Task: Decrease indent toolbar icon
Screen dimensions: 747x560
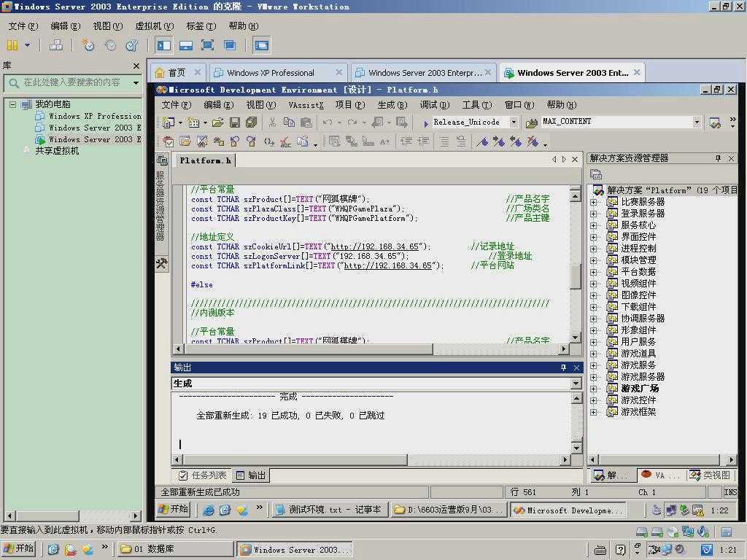Action: pyautogui.click(x=406, y=141)
